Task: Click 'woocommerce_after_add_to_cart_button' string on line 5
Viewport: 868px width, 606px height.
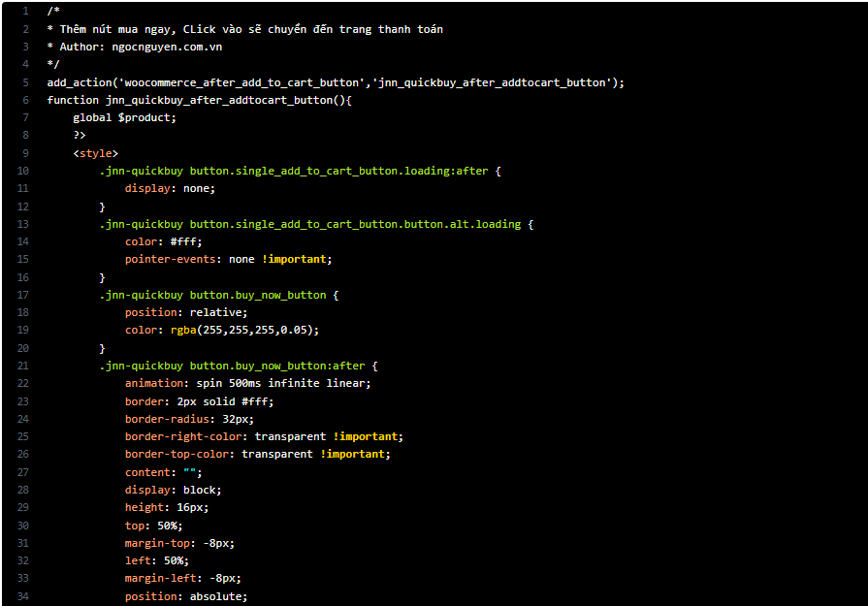Action: click(241, 82)
